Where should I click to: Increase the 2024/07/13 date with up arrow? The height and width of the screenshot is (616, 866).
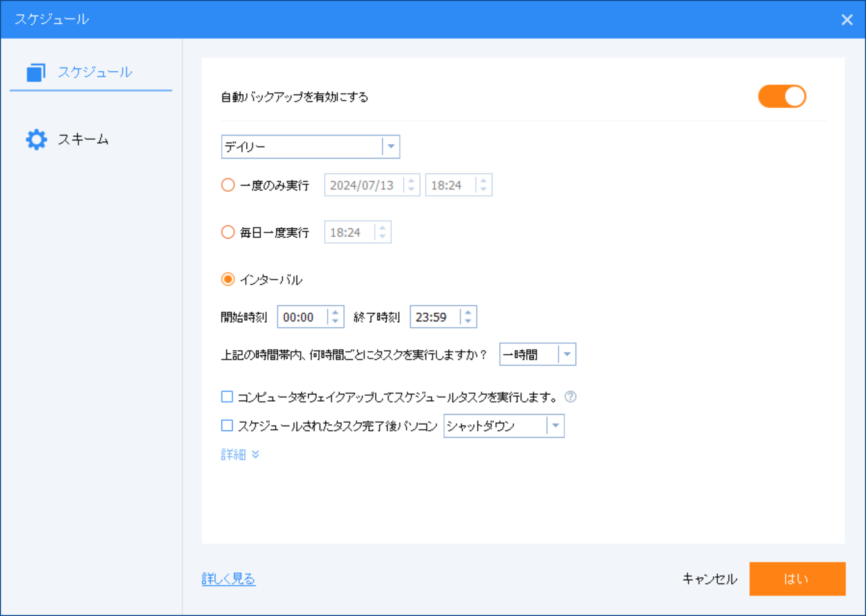pyautogui.click(x=412, y=180)
